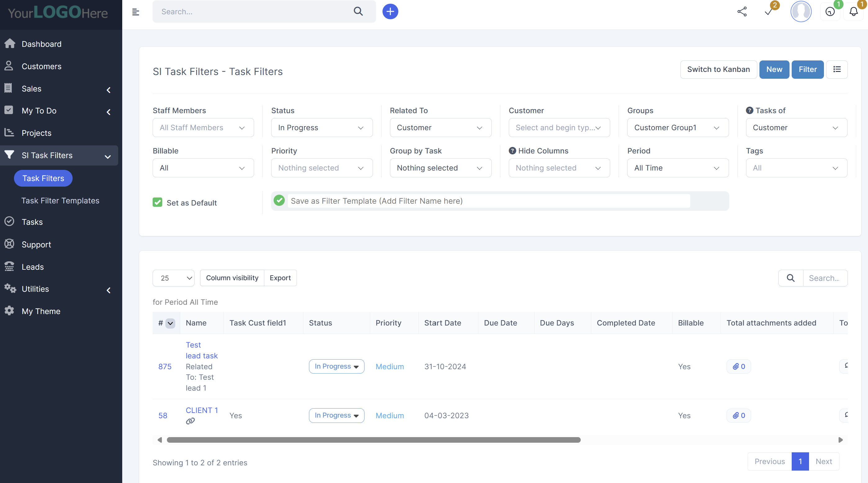This screenshot has height=483, width=868.
Task: Open task number 875 link
Action: coord(165,366)
